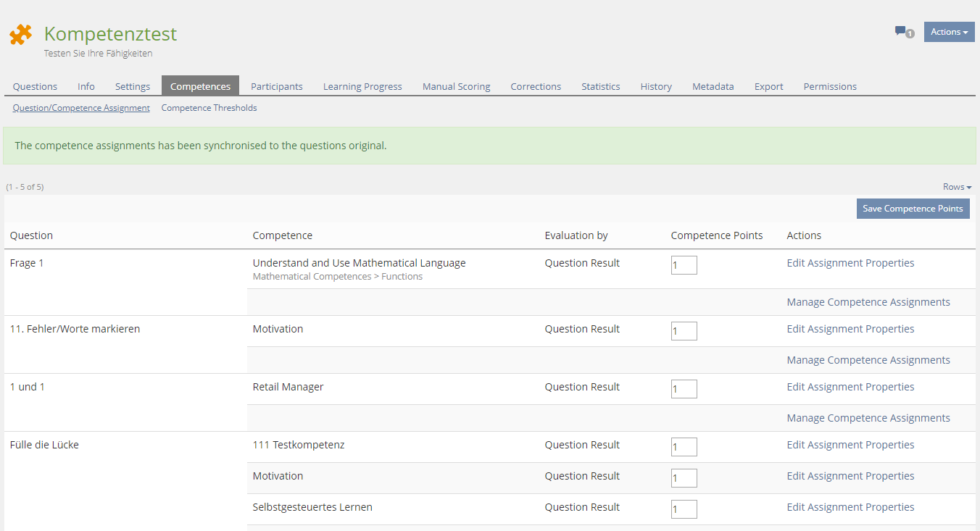
Task: Expand the Rows dropdown
Action: click(x=957, y=187)
